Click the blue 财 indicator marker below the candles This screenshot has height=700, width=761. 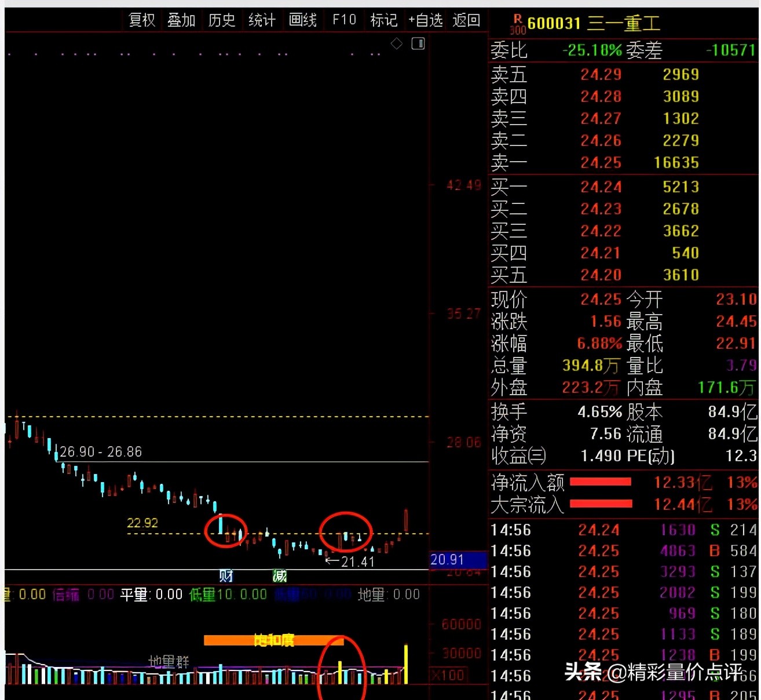225,575
